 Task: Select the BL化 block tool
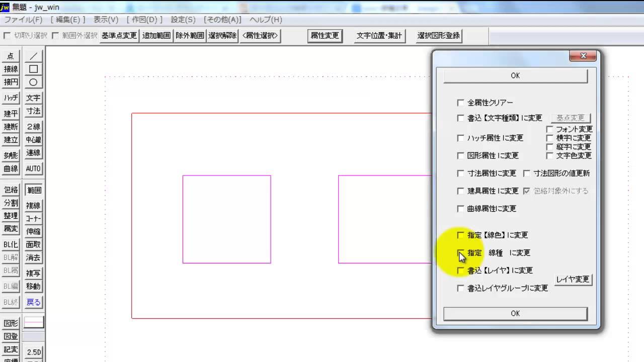11,245
